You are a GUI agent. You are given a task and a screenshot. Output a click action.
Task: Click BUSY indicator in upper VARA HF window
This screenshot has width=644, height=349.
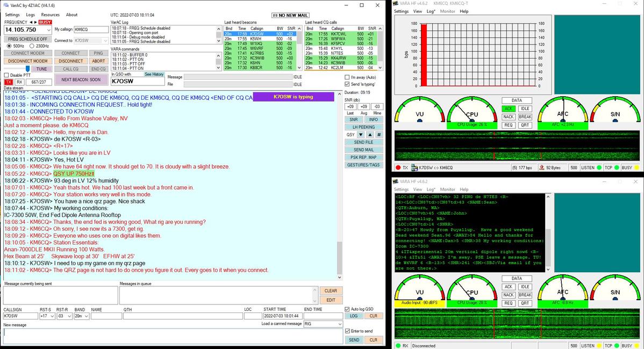pyautogui.click(x=636, y=168)
